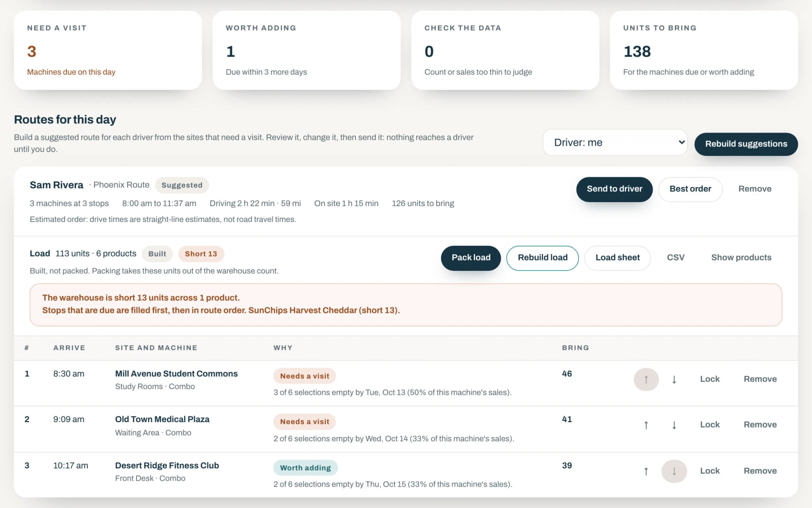Viewport: 812px width, 508px height.
Task: Click the Sam Rivera driver name
Action: click(x=56, y=185)
